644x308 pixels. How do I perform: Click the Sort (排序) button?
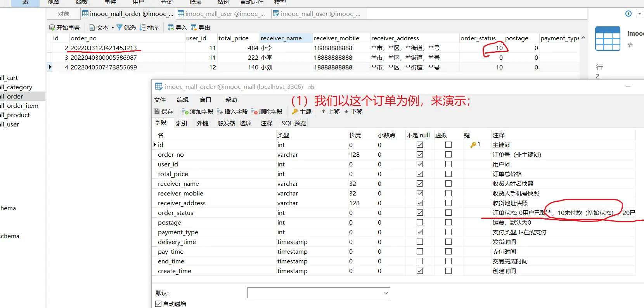(149, 28)
